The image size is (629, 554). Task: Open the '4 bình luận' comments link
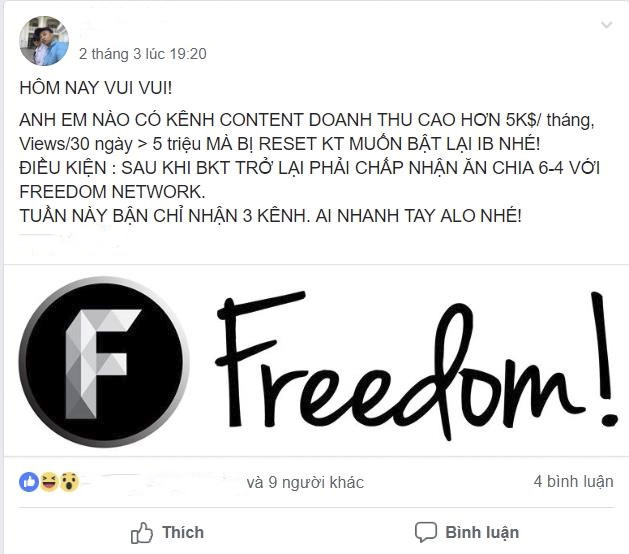(573, 481)
